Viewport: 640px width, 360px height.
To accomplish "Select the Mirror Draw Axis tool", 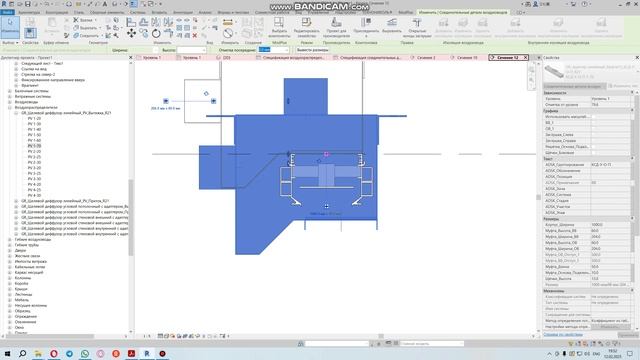I will tap(168, 22).
